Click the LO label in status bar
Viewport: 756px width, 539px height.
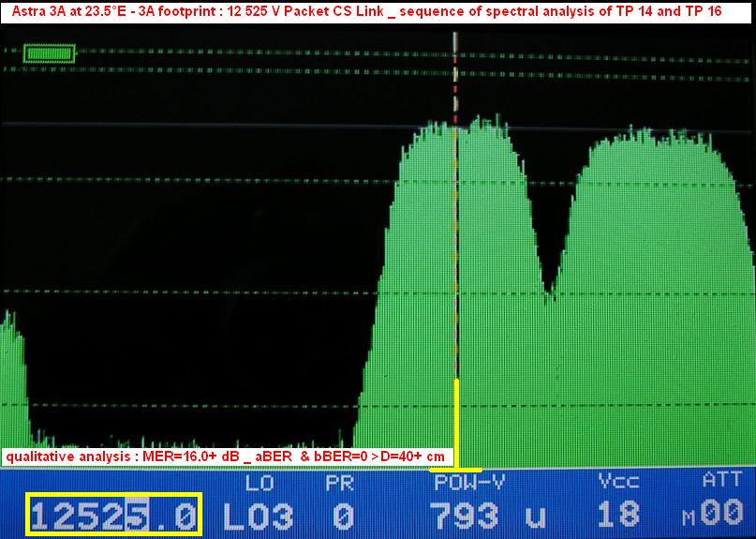click(258, 484)
